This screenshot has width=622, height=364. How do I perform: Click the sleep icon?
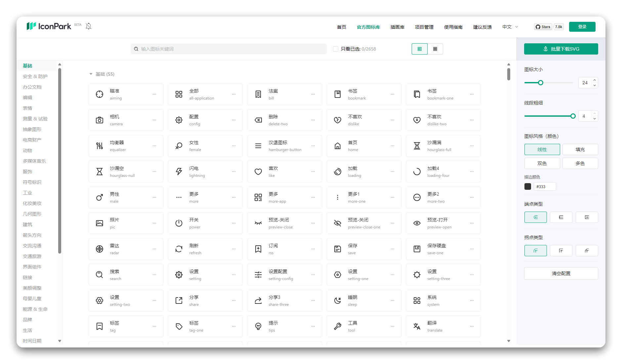pos(364,300)
